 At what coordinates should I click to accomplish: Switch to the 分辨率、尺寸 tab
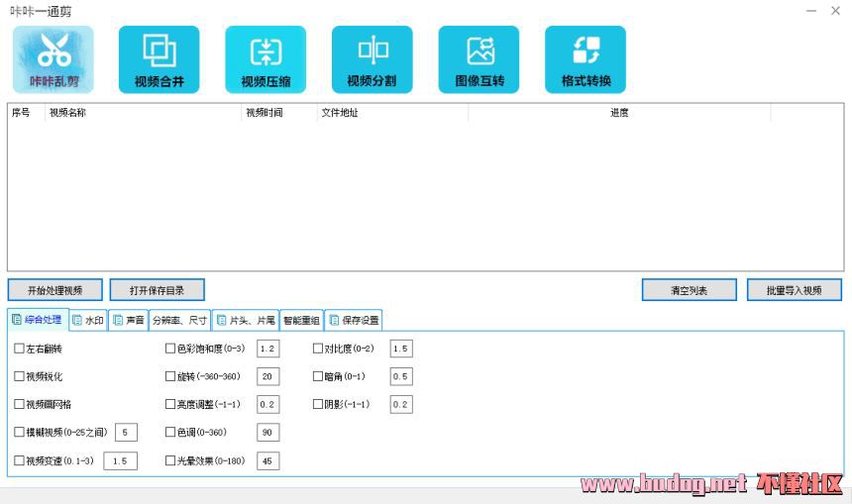[x=180, y=321]
